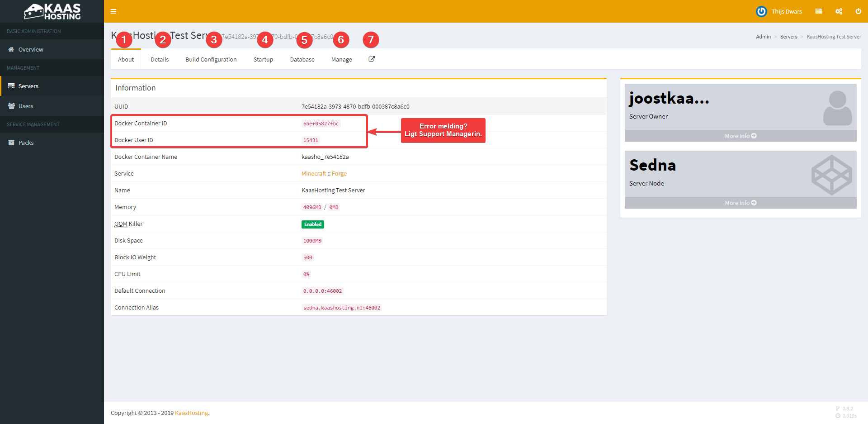The image size is (868, 424).
Task: Click the user avatar power icon
Action: (761, 11)
